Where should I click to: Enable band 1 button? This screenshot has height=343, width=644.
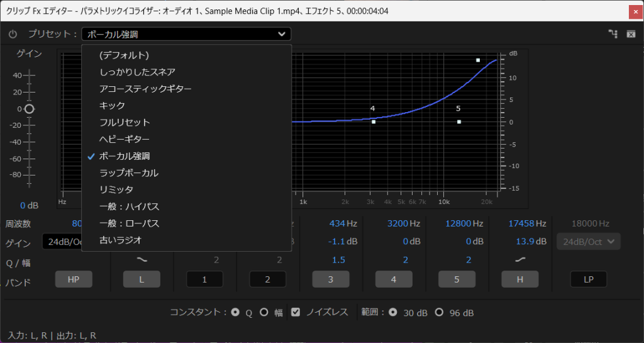(204, 279)
